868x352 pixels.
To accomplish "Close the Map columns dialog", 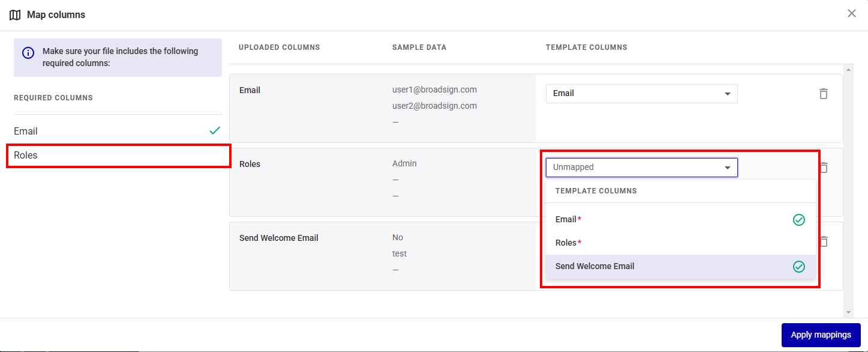I will [851, 14].
